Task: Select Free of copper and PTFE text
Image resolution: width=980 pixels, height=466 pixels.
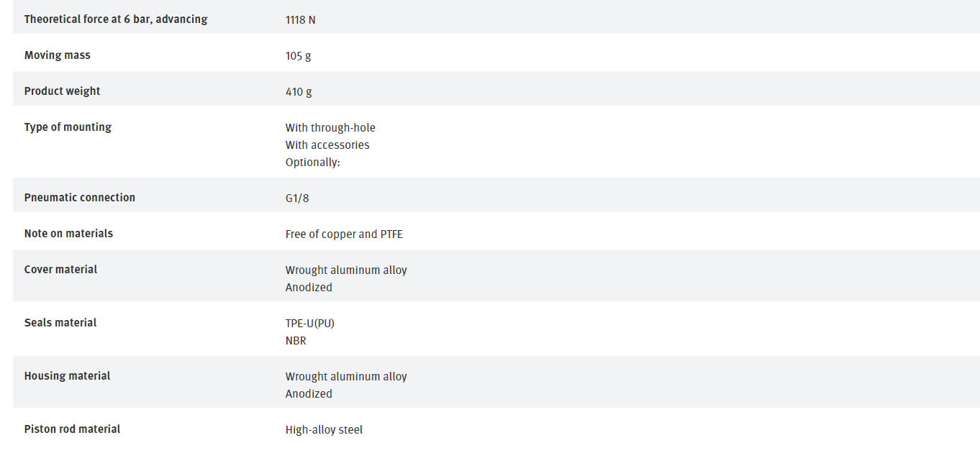Action: point(344,234)
